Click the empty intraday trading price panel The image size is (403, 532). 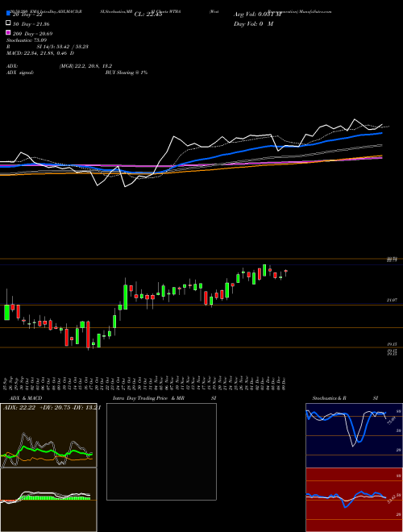coord(161,451)
